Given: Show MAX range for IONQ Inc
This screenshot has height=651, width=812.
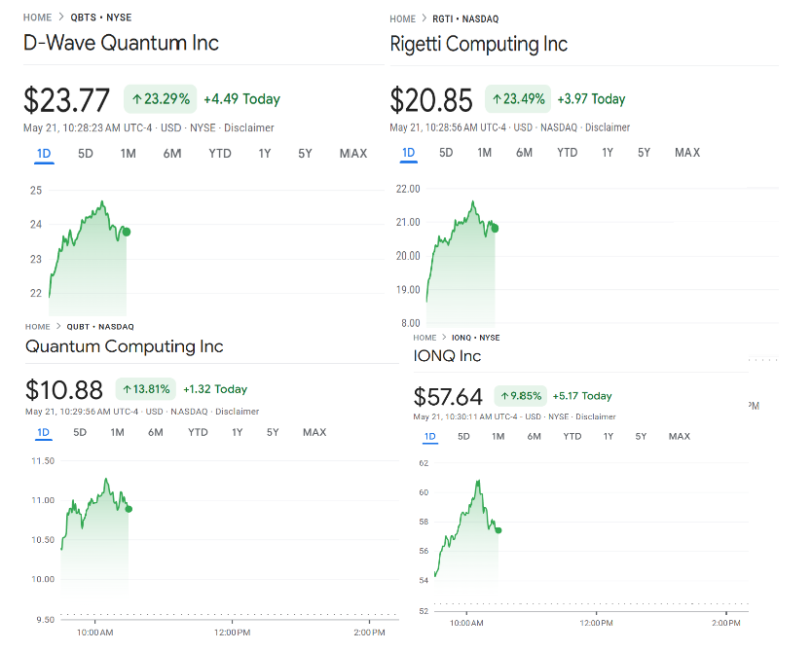Looking at the screenshot, I should pos(680,437).
